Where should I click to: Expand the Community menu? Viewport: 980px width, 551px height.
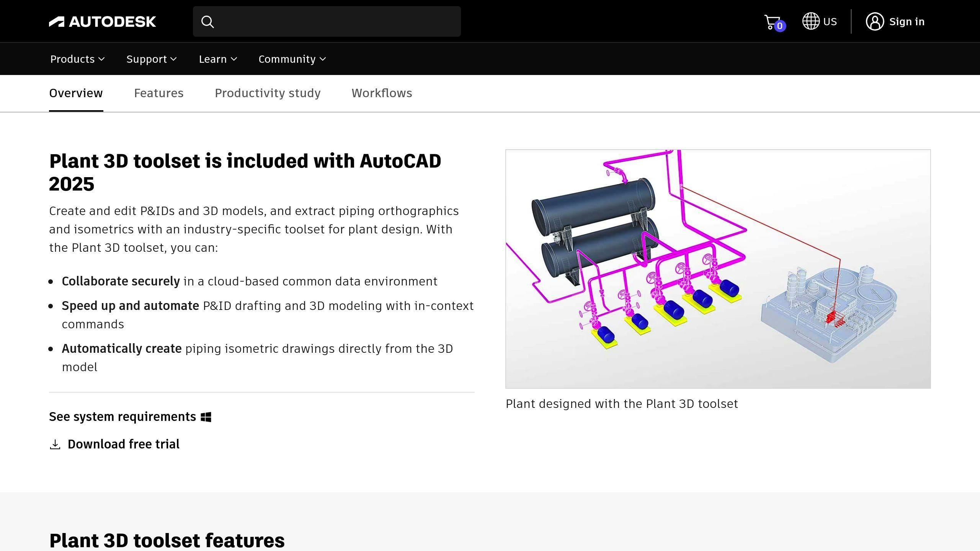coord(292,59)
